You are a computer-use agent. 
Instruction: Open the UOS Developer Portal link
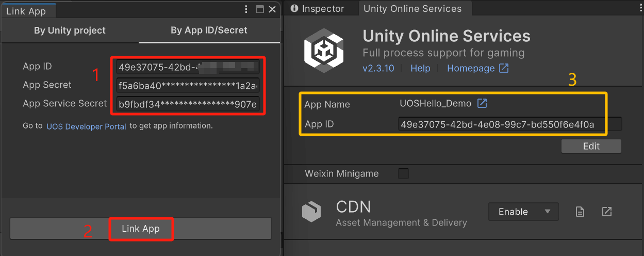86,126
